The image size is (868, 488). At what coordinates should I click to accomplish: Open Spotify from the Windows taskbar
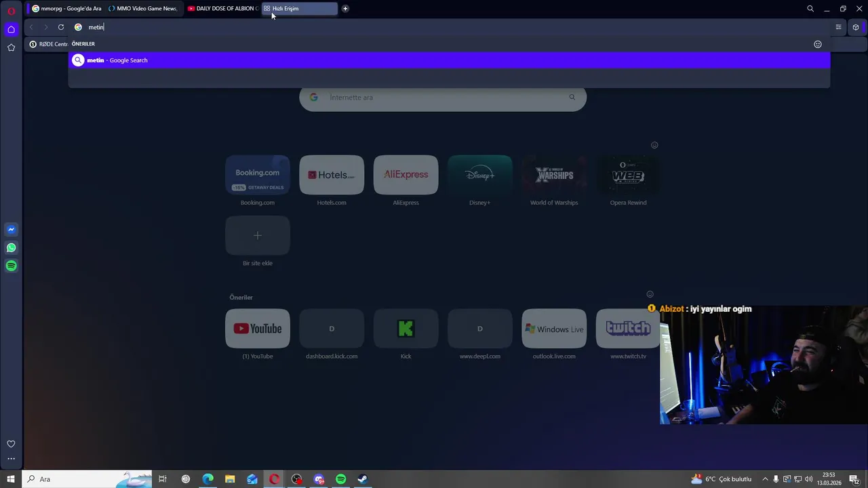click(x=340, y=479)
